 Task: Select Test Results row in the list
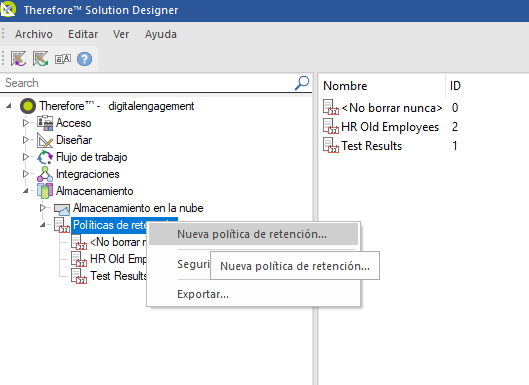point(371,145)
